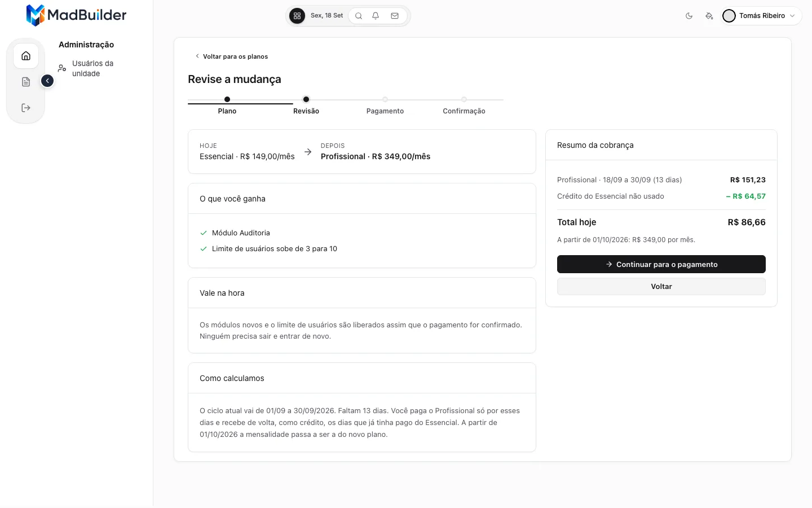
Task: Open Usuários da unidade
Action: (92, 68)
